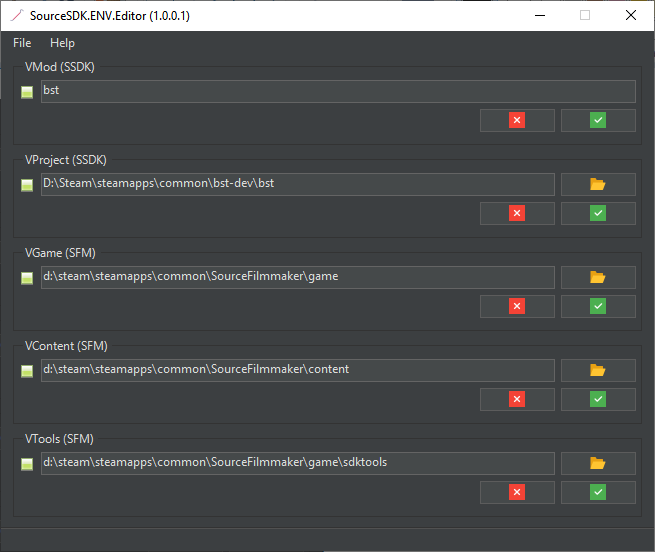Browse for the VTools (SFM) directory
The height and width of the screenshot is (552, 655).
tap(598, 463)
